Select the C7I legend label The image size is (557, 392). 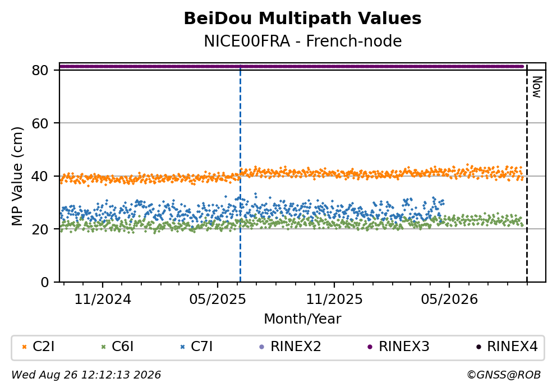201,347
